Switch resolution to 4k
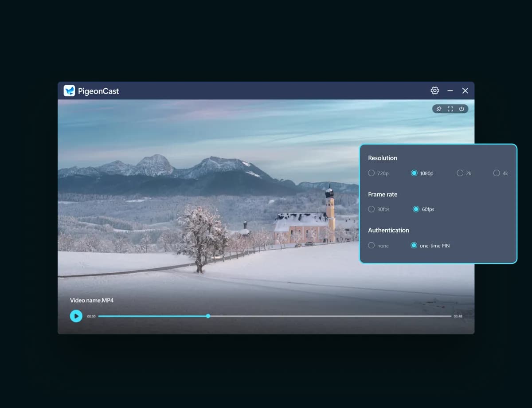The height and width of the screenshot is (408, 532). click(x=497, y=173)
